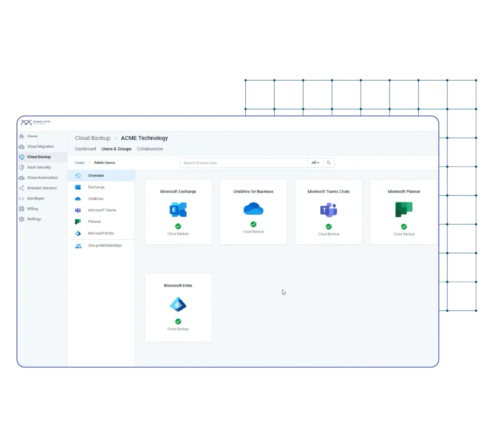The width and height of the screenshot is (489, 448).
Task: Click the Billing document icon
Action: click(22, 209)
